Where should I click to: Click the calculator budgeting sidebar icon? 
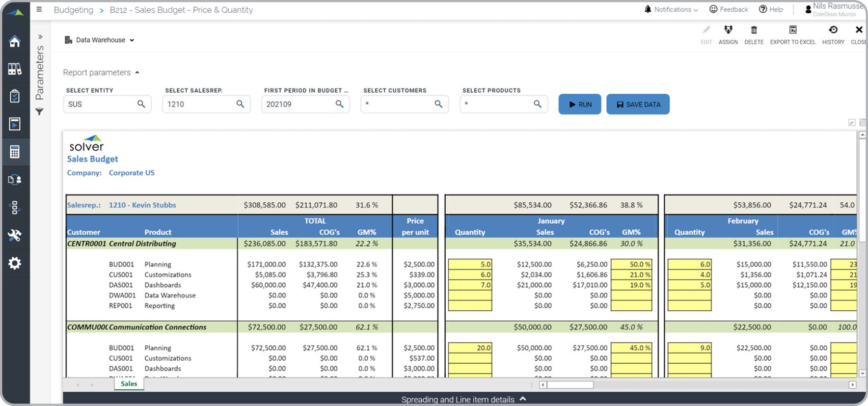(x=15, y=152)
